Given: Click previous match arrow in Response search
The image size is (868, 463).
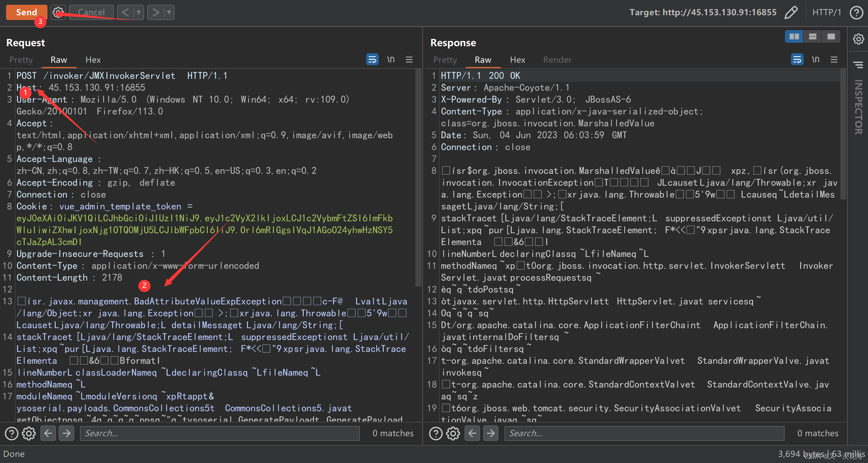Looking at the screenshot, I should 472,433.
